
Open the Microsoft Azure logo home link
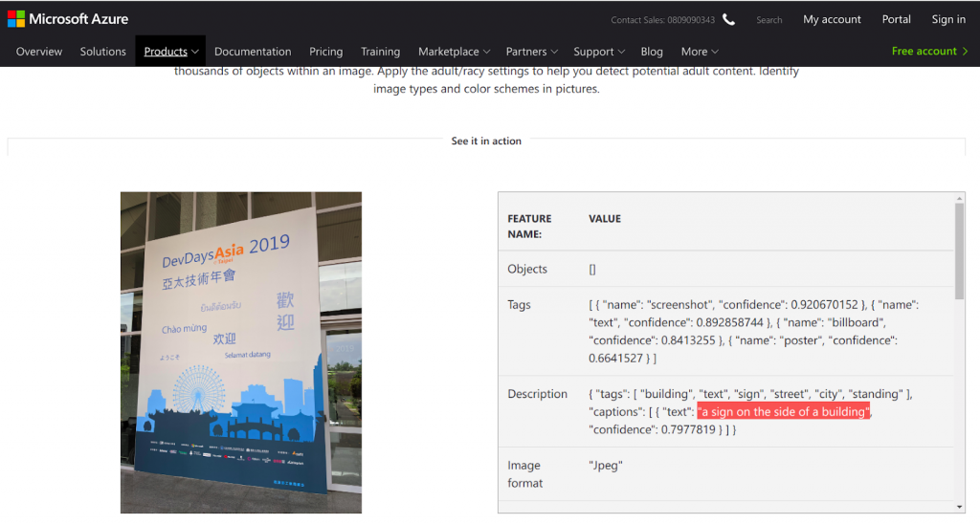pyautogui.click(x=68, y=19)
